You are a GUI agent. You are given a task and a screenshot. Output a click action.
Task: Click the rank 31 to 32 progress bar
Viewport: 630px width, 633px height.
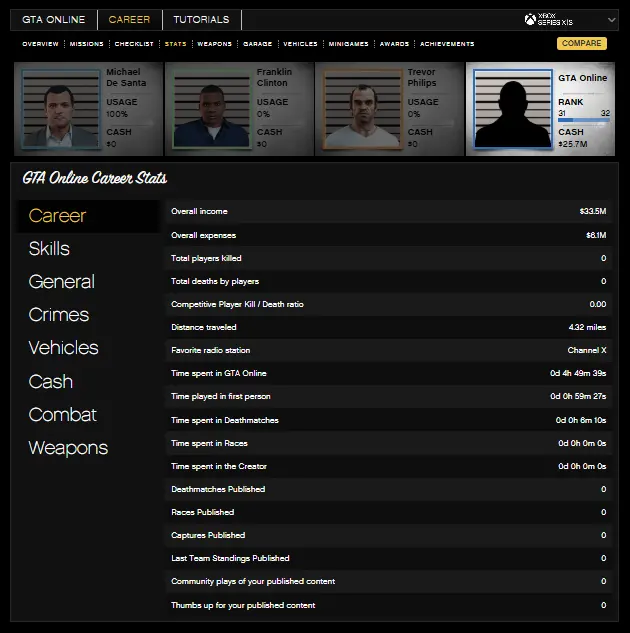(x=584, y=120)
